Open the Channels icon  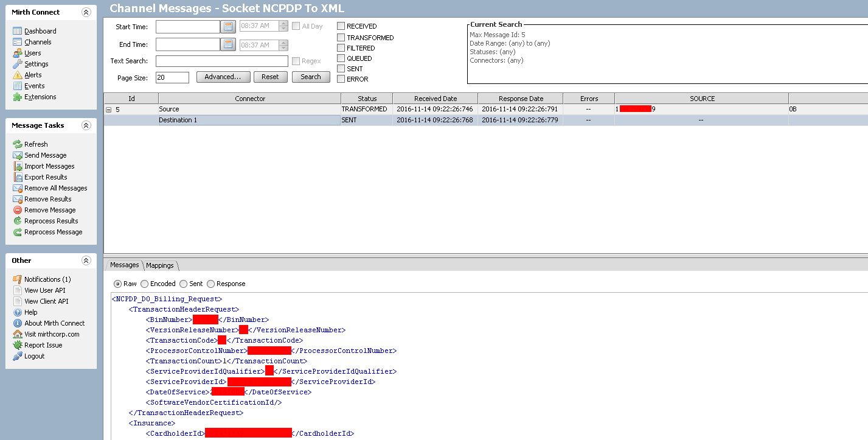(18, 42)
